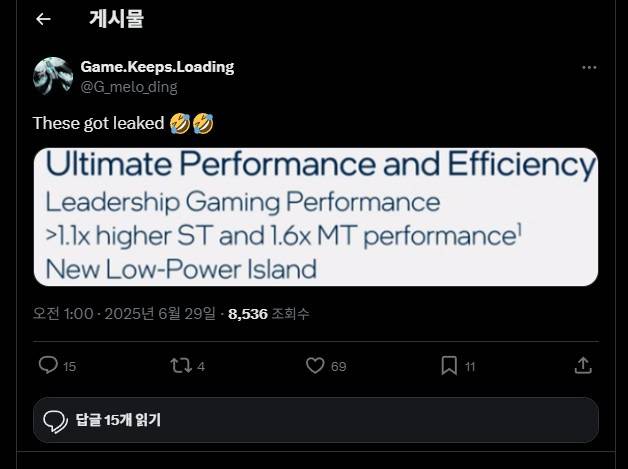Click the repost arrows icon
628x469 pixels.
(181, 365)
